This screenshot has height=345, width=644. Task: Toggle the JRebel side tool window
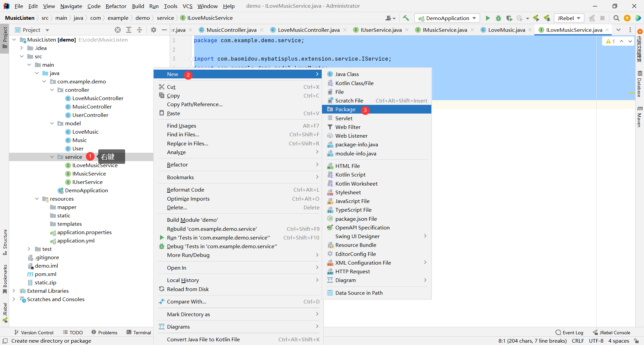click(5, 313)
